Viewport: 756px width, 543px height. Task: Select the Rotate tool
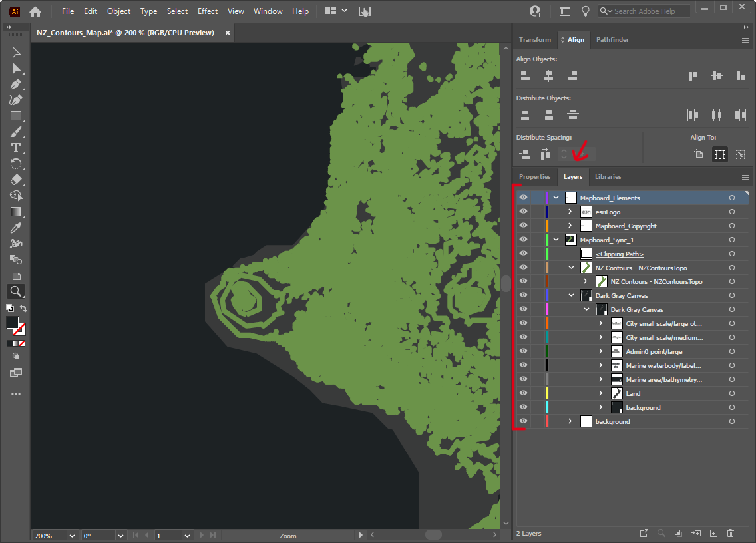pos(16,164)
